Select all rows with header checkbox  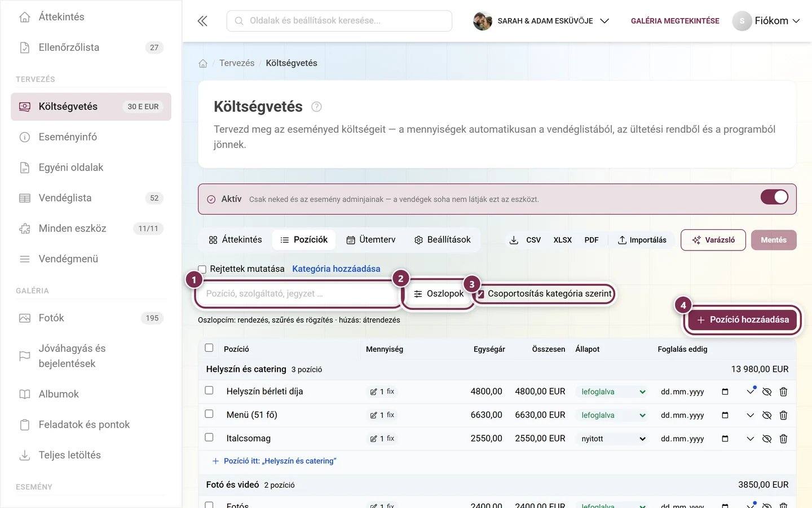tap(209, 348)
